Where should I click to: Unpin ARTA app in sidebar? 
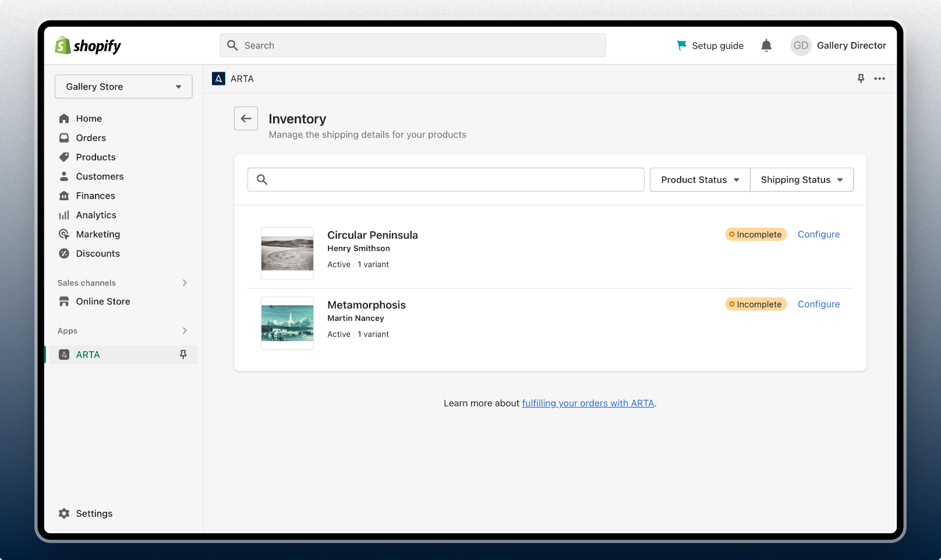[x=183, y=355]
